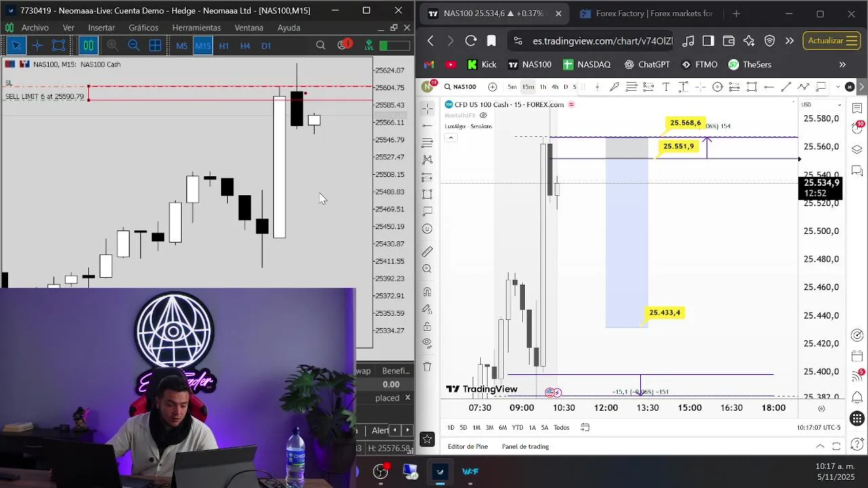Go back in the browser

(430, 41)
